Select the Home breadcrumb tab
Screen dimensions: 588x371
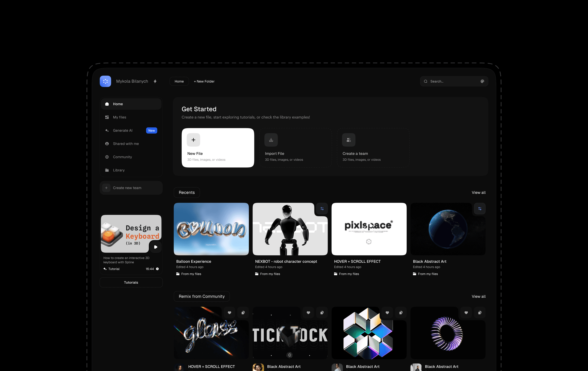[179, 81]
